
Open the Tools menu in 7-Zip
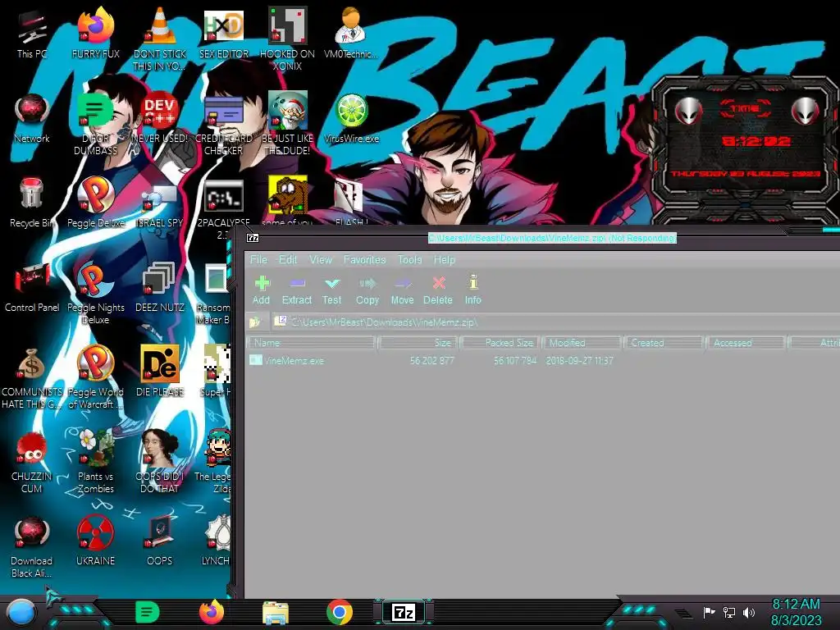click(410, 260)
